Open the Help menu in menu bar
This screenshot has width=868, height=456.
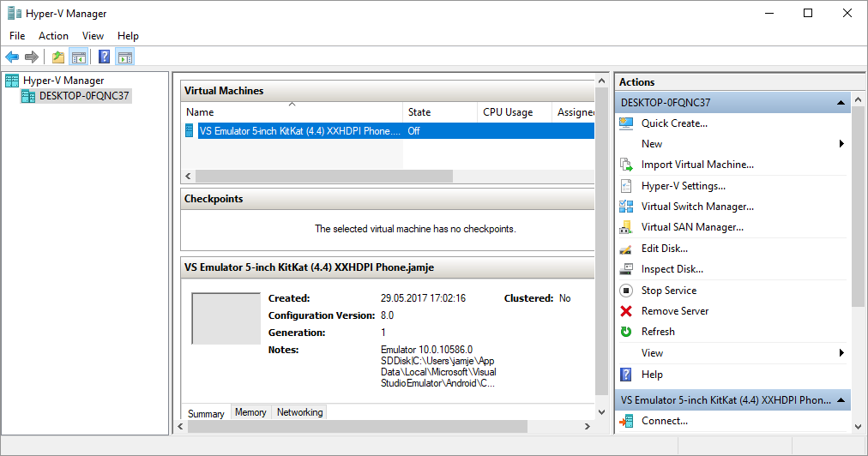[x=128, y=36]
